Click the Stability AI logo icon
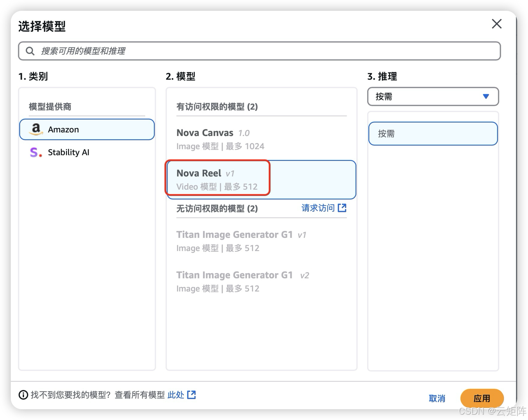 [x=36, y=153]
